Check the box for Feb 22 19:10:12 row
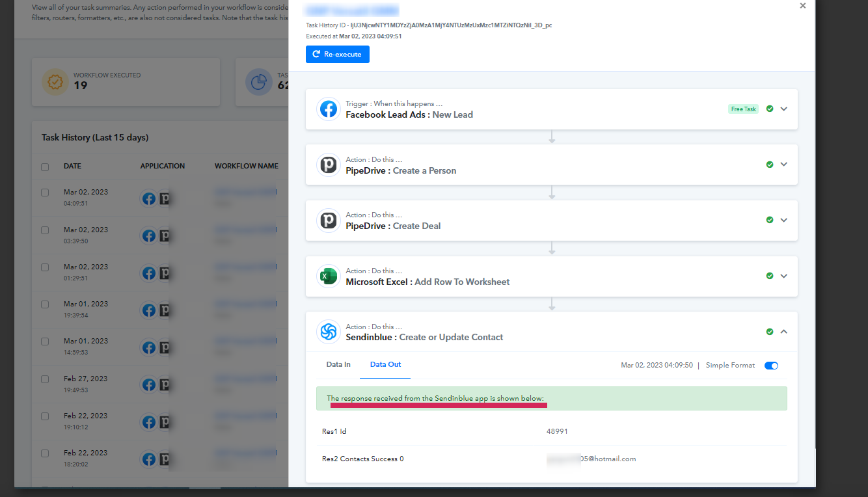This screenshot has height=497, width=868. tap(45, 416)
